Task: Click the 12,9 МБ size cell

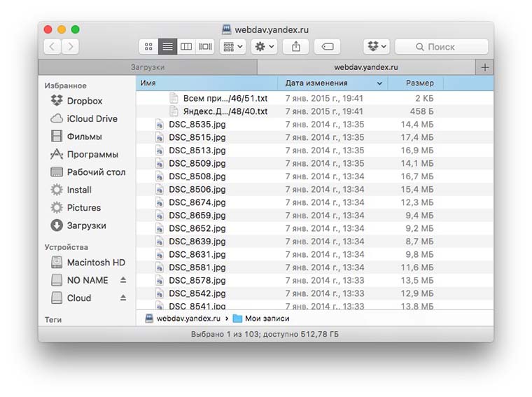Action: 417,293
